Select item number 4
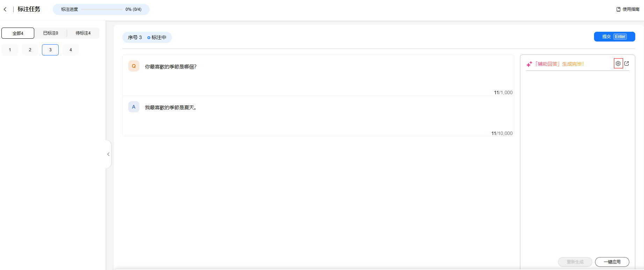 71,50
